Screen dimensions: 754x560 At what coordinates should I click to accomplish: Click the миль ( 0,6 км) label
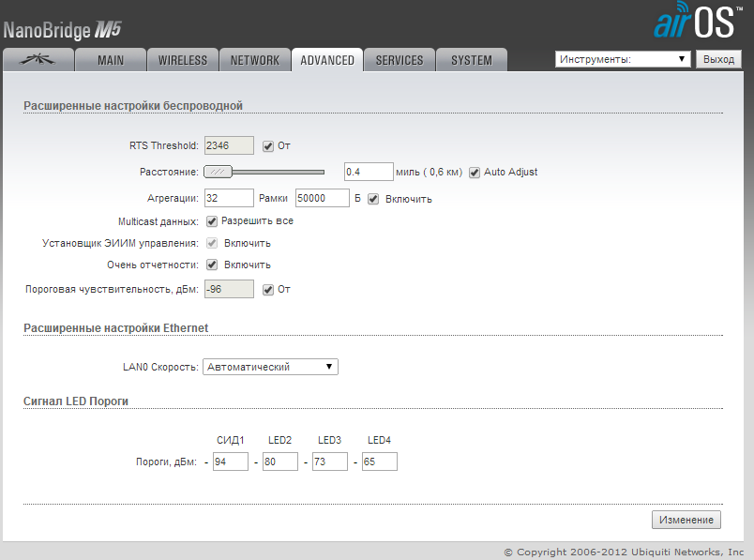tap(429, 172)
